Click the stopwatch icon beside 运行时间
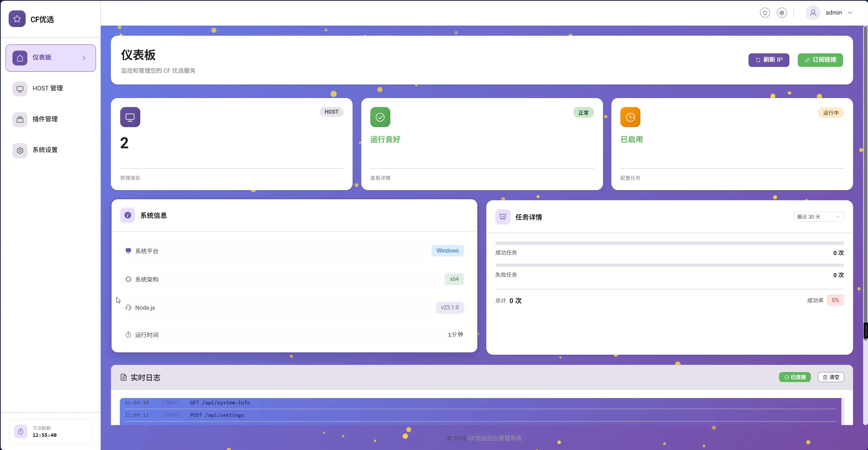Viewport: 868px width, 450px height. (128, 335)
